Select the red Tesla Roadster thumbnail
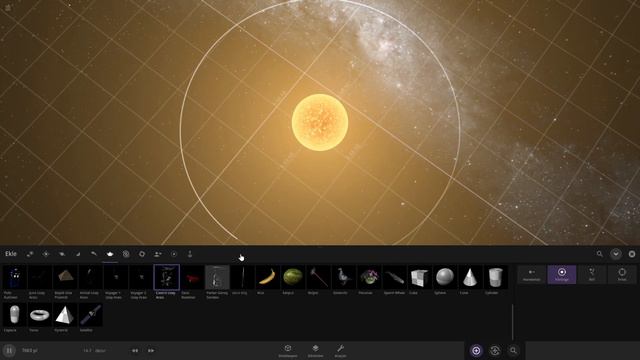Screen dimensions: 640x360 coord(191,277)
